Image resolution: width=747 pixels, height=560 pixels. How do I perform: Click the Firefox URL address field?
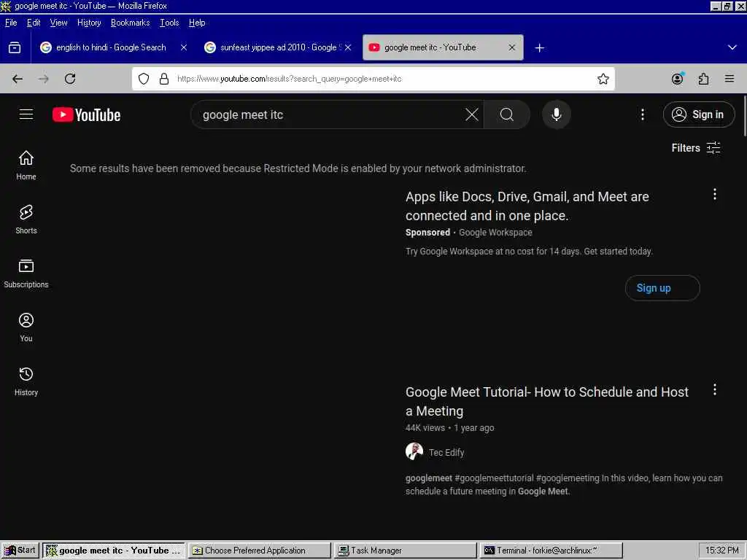[x=373, y=79]
